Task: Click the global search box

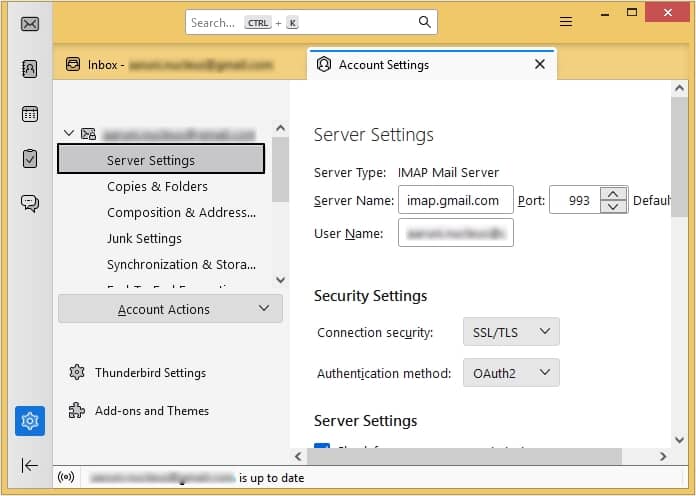Action: pos(311,22)
